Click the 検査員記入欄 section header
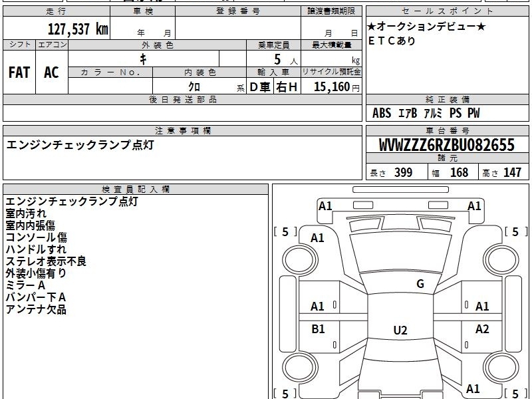532x399 pixels. pos(136,190)
